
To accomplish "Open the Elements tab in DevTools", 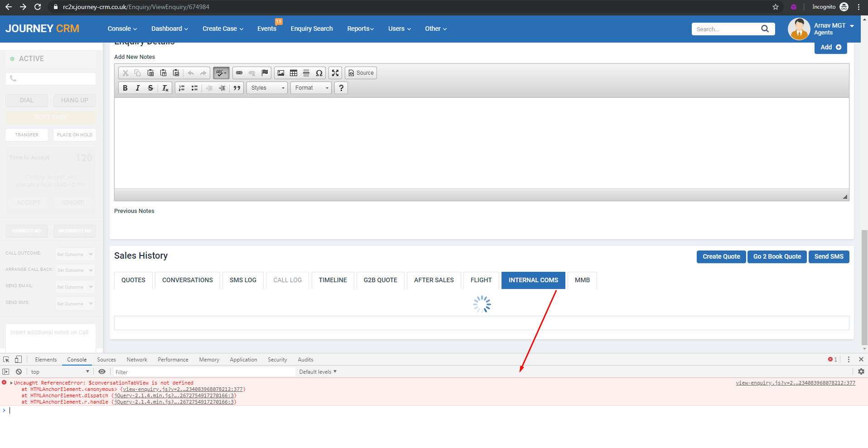I will (x=46, y=360).
